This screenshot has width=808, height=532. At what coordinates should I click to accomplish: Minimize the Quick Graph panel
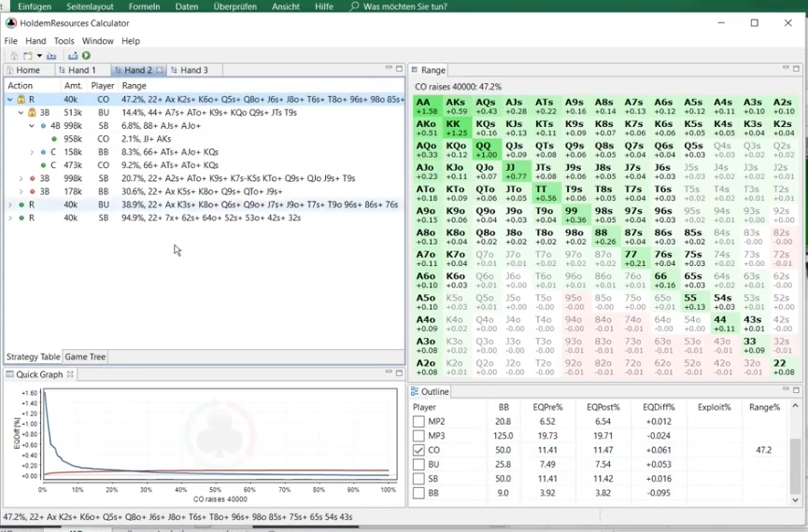pyautogui.click(x=389, y=372)
